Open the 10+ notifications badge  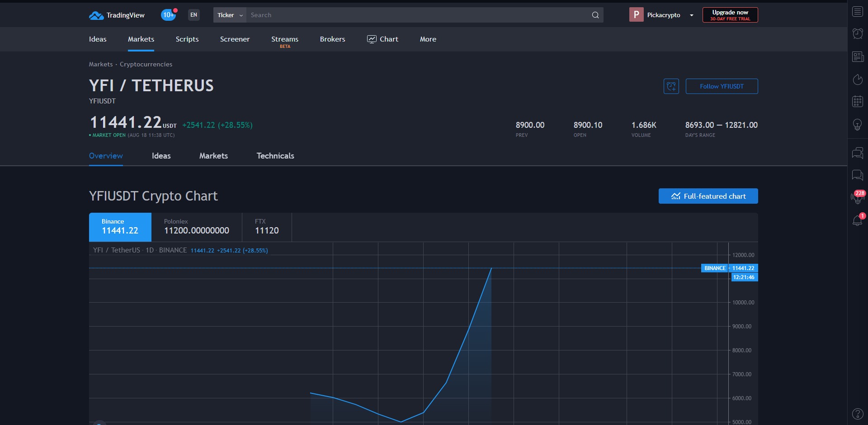[169, 15]
